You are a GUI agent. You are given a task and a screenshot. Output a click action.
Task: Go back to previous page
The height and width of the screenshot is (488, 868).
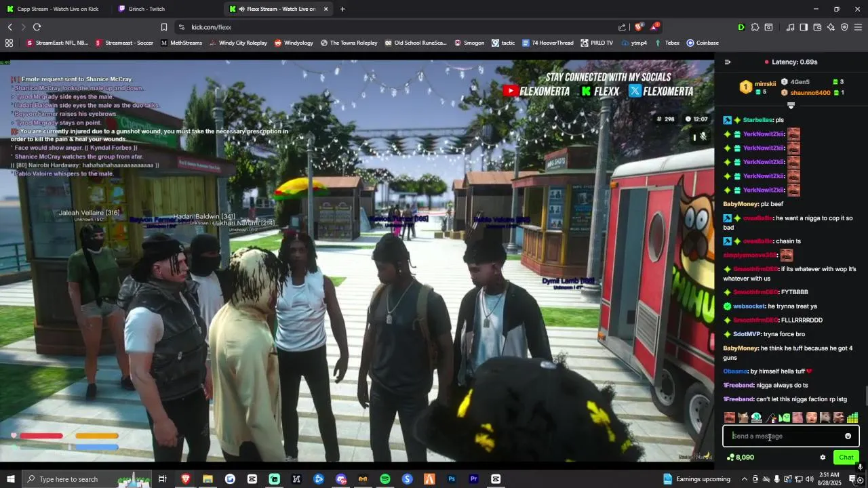9,27
